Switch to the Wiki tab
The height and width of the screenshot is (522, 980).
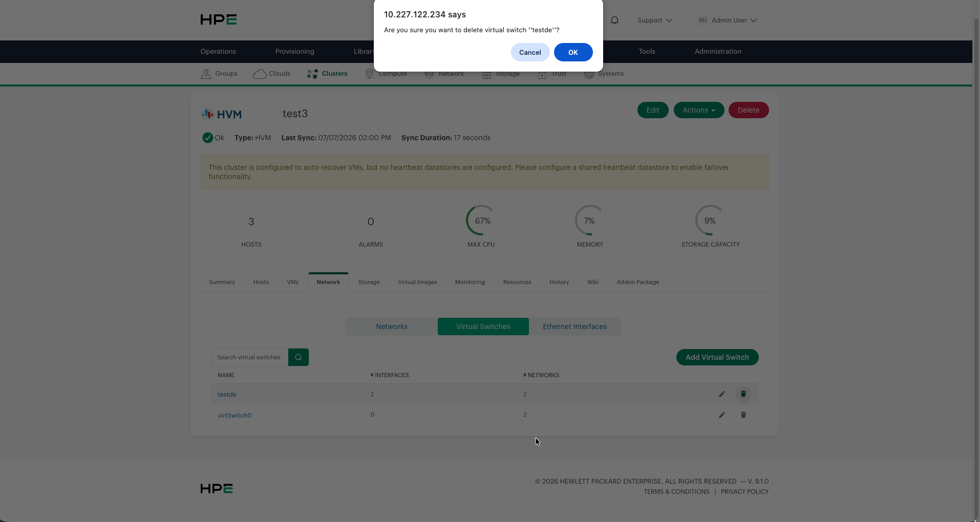593,282
